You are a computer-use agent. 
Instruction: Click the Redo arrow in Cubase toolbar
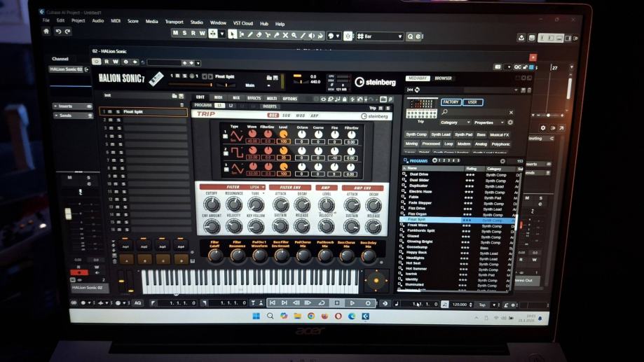[67, 32]
